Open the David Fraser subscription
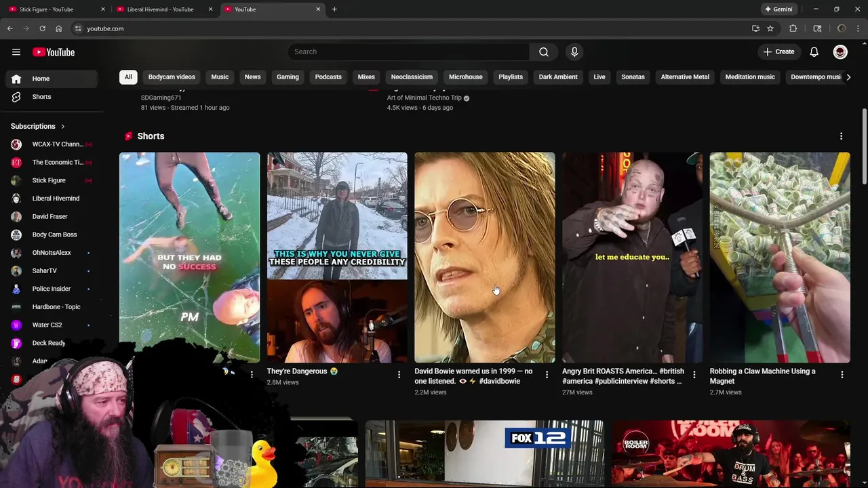This screenshot has width=868, height=488. pos(52,217)
